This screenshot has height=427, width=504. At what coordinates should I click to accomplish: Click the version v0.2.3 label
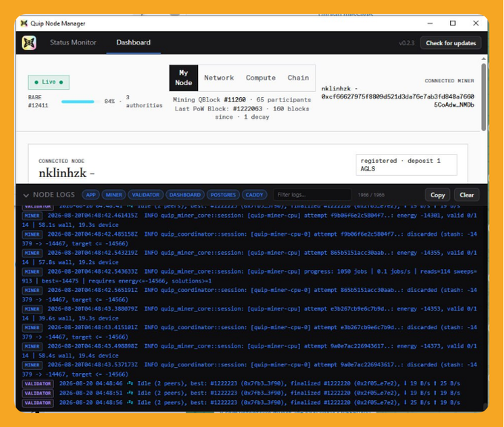click(407, 43)
